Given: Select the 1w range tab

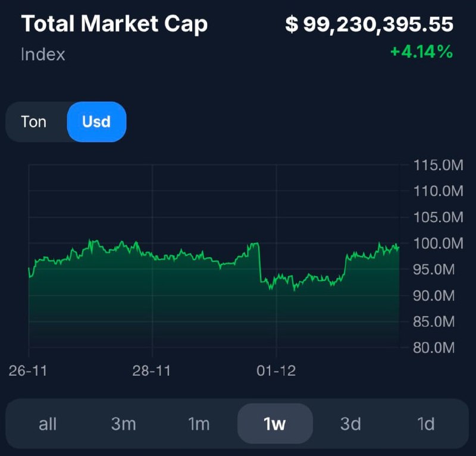Looking at the screenshot, I should point(275,424).
